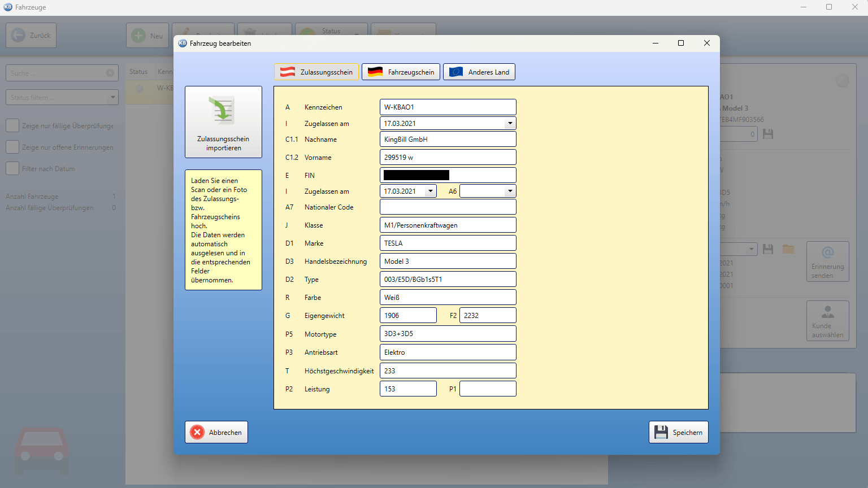The height and width of the screenshot is (488, 868).
Task: Click the Zurück back arrow icon
Action: [x=18, y=35]
